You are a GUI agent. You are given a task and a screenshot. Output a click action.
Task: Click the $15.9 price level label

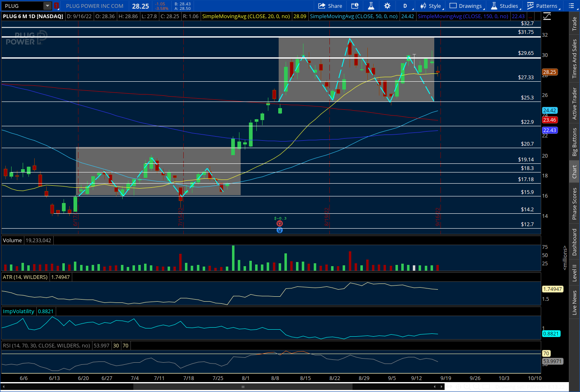pyautogui.click(x=527, y=192)
